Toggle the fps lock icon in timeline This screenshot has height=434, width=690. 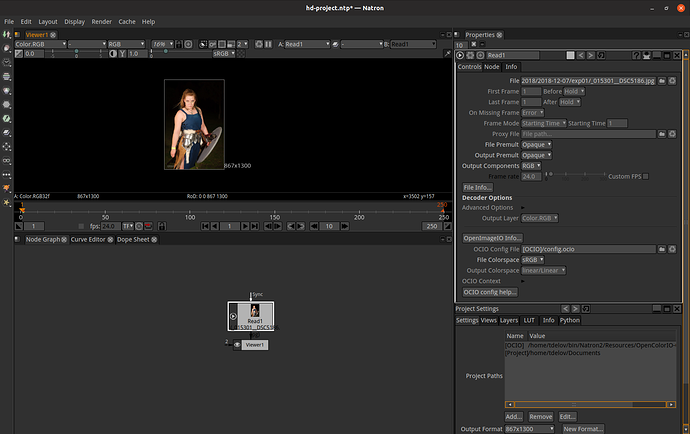162,226
